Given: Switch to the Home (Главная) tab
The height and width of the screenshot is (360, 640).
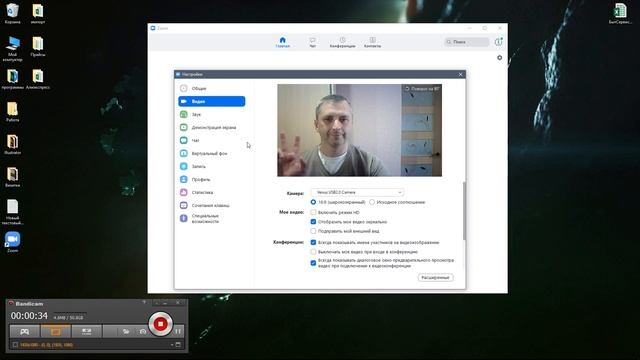Looking at the screenshot, I should point(282,42).
